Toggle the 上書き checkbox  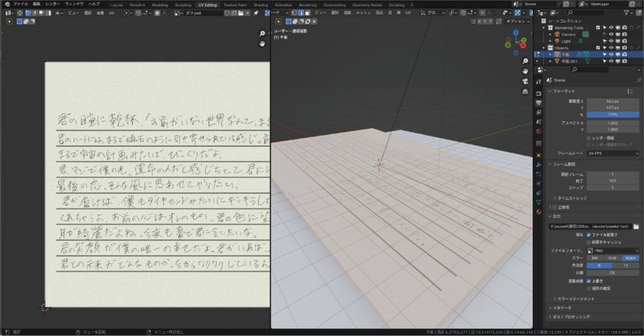(589, 281)
